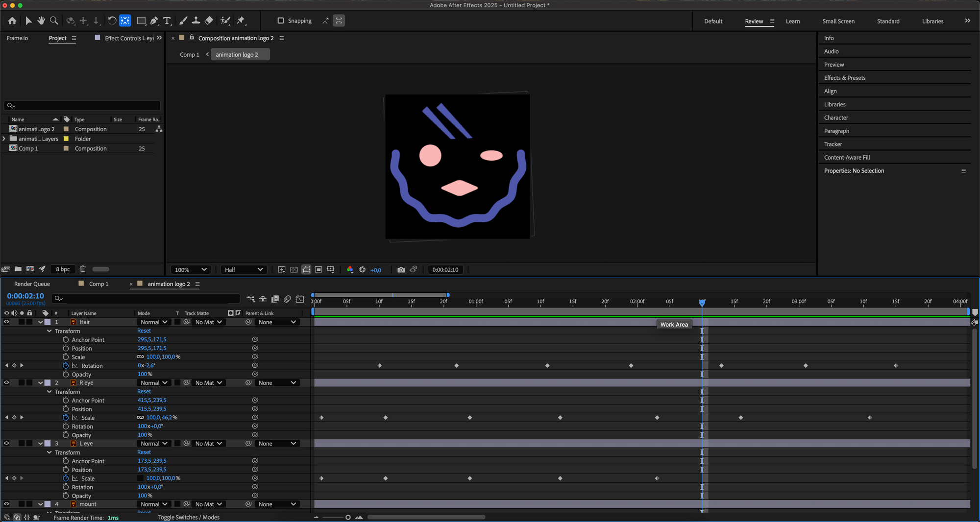Image resolution: width=980 pixels, height=522 pixels.
Task: Click the timeline zoom slider handle
Action: pos(348,518)
